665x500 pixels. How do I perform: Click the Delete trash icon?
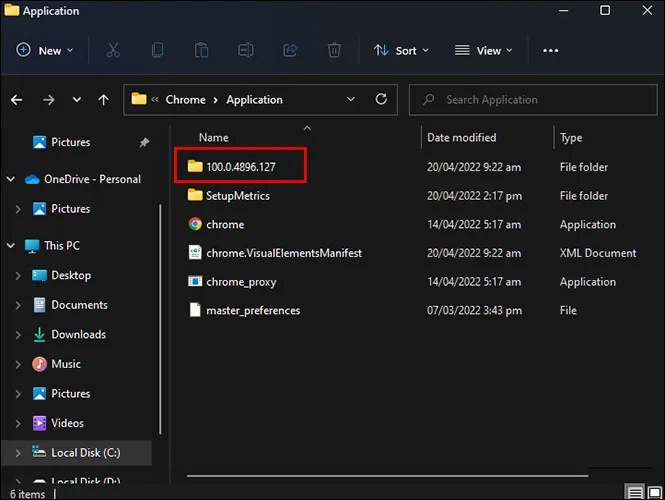pyautogui.click(x=334, y=50)
